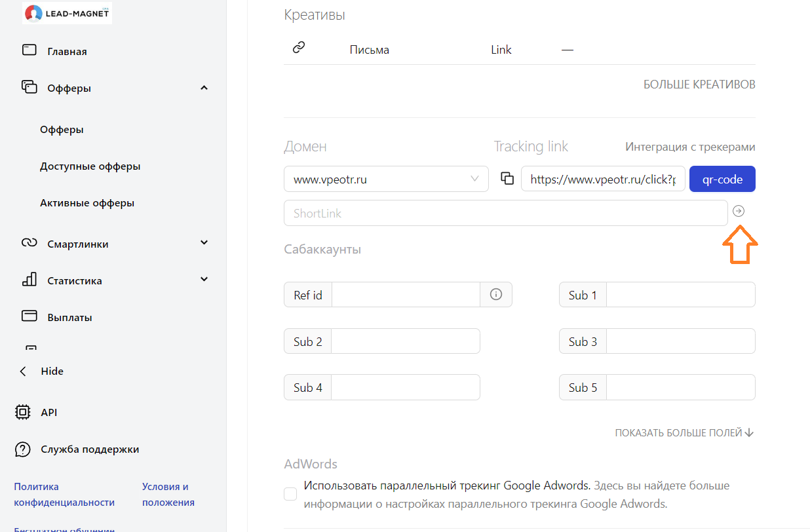Click the qr-code button

[722, 179]
